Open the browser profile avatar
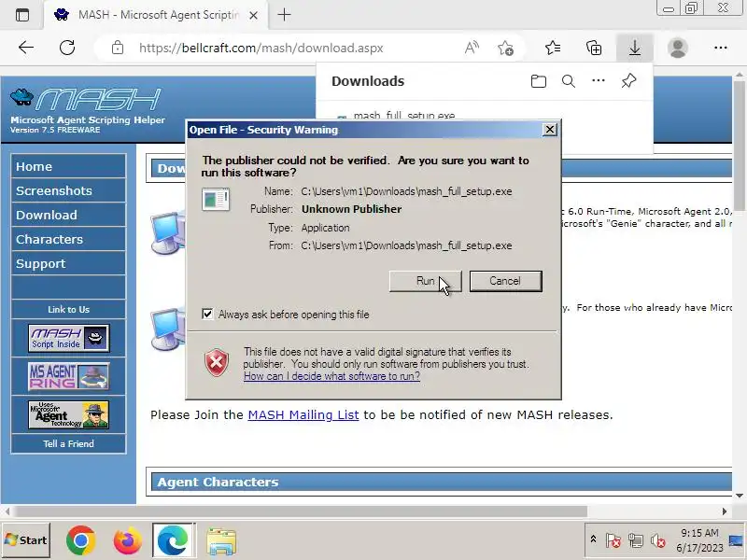The height and width of the screenshot is (560, 747). (678, 48)
